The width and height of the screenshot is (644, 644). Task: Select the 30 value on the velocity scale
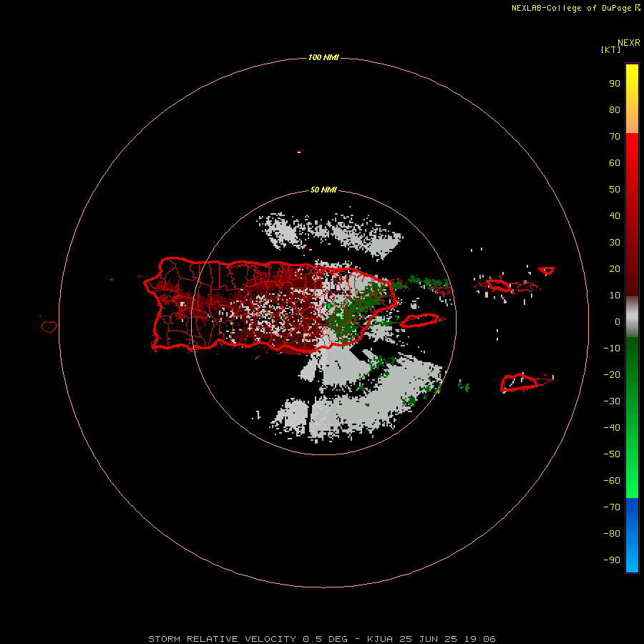(615, 243)
